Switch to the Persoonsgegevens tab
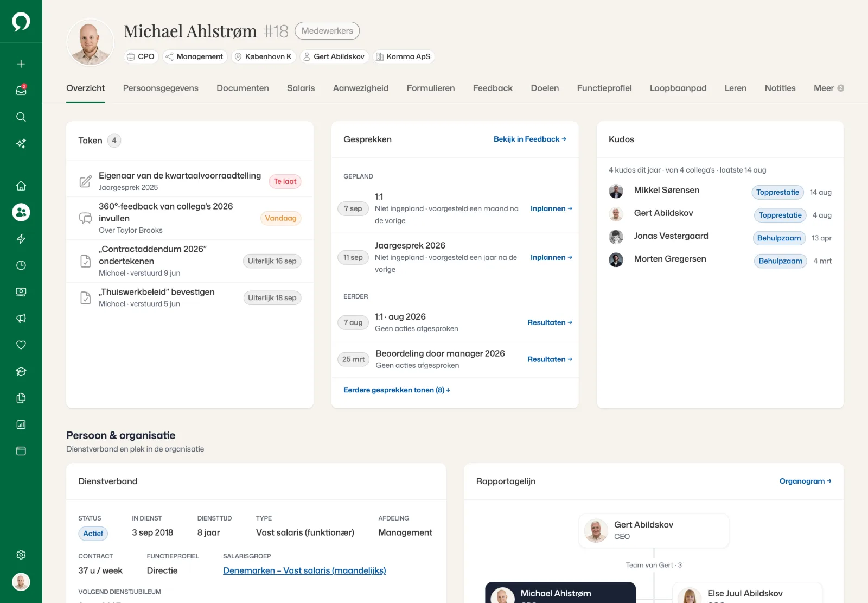The image size is (868, 603). (161, 88)
